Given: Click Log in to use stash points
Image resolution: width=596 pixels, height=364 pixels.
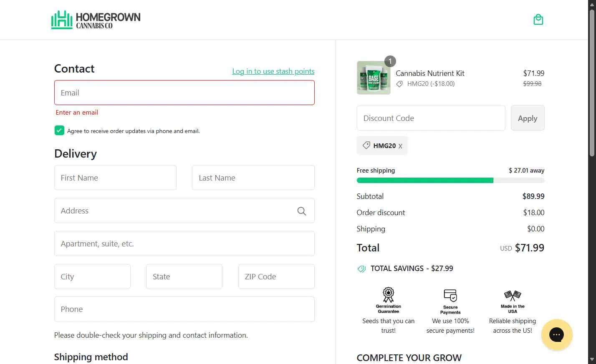Looking at the screenshot, I should (273, 71).
